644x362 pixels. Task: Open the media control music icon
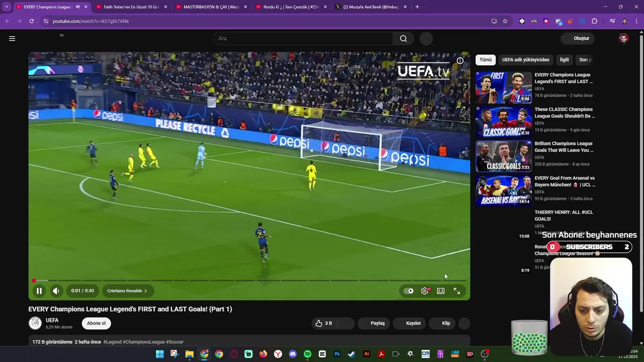612,21
